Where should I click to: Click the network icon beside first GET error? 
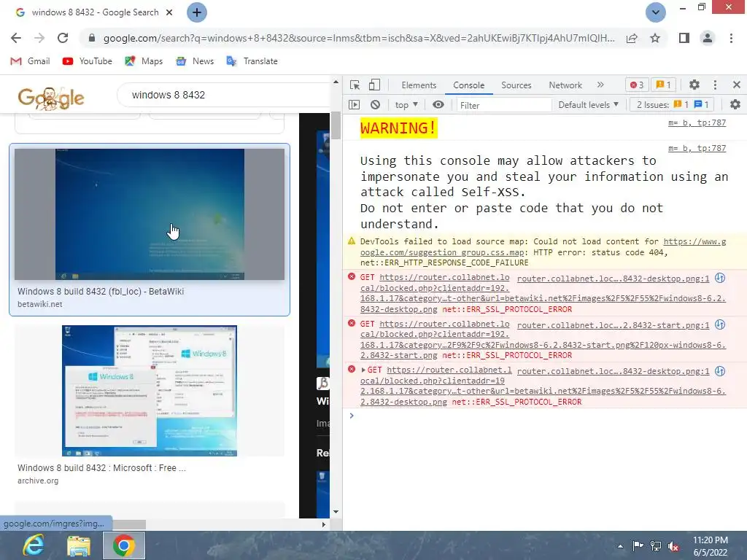coord(720,278)
